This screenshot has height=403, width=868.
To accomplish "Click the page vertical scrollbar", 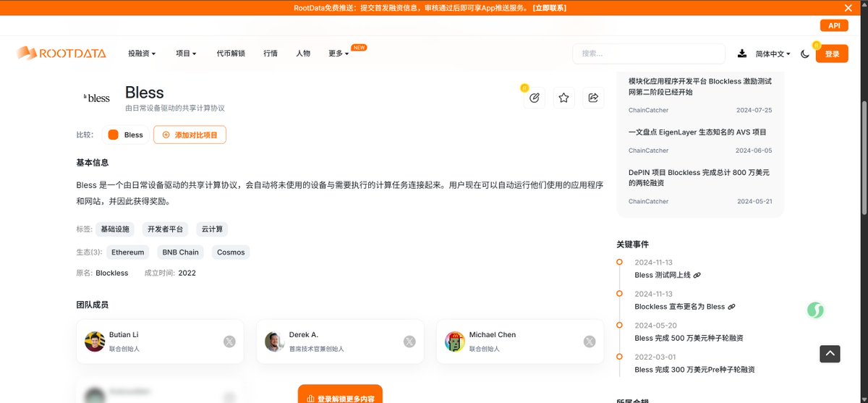I will tap(864, 159).
